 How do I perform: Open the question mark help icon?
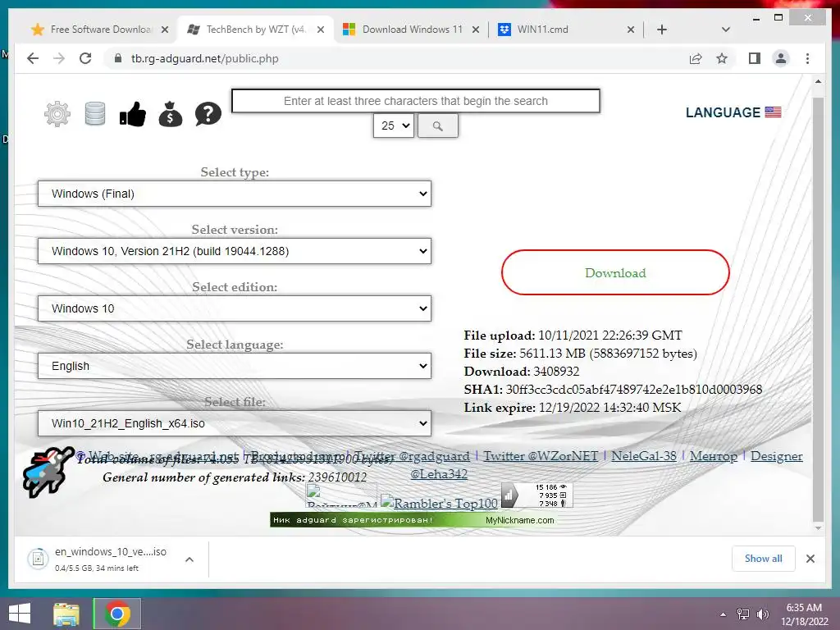click(208, 113)
